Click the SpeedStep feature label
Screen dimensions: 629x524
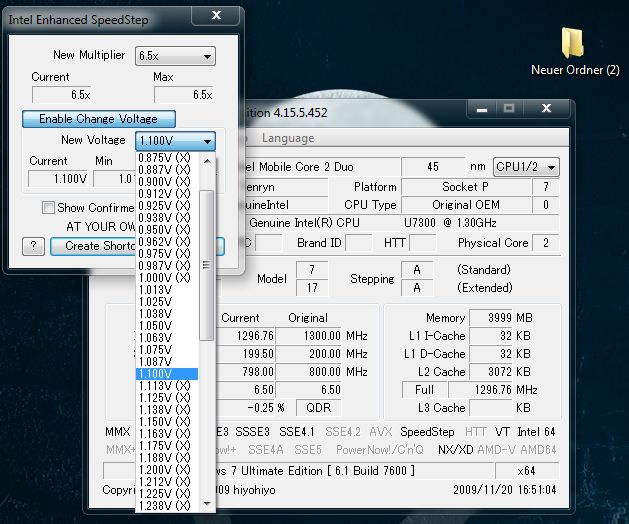coord(427,432)
